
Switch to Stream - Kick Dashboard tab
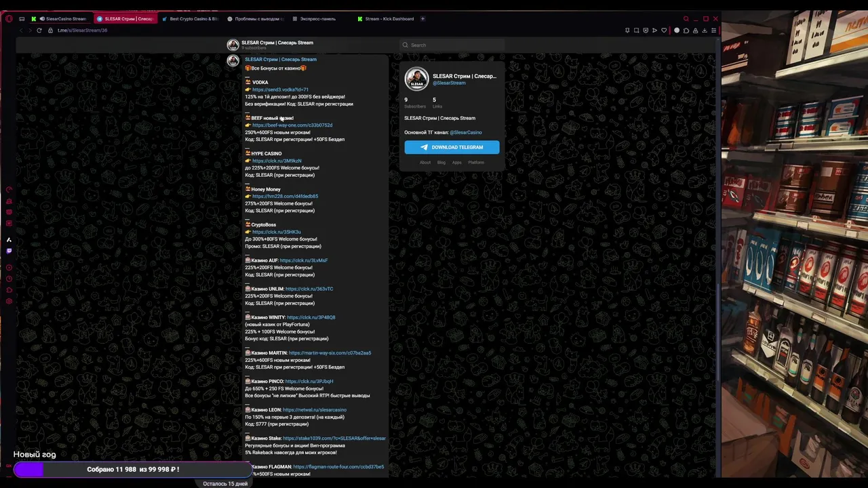(385, 19)
